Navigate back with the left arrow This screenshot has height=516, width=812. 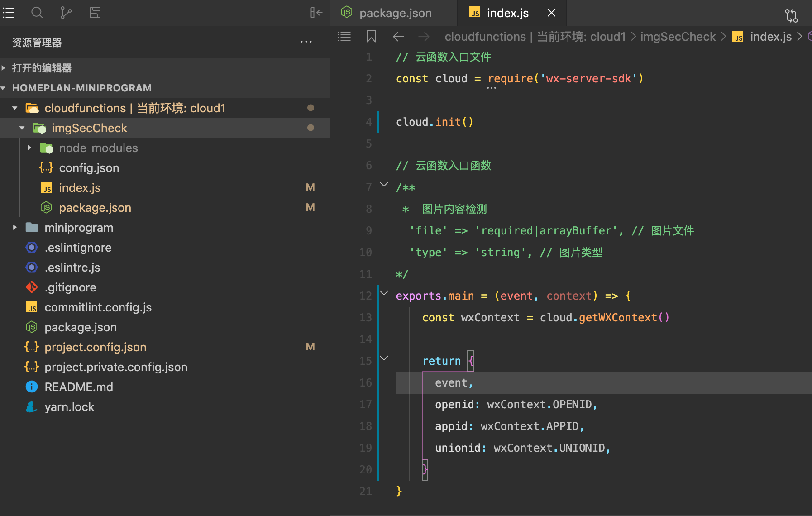pyautogui.click(x=398, y=36)
